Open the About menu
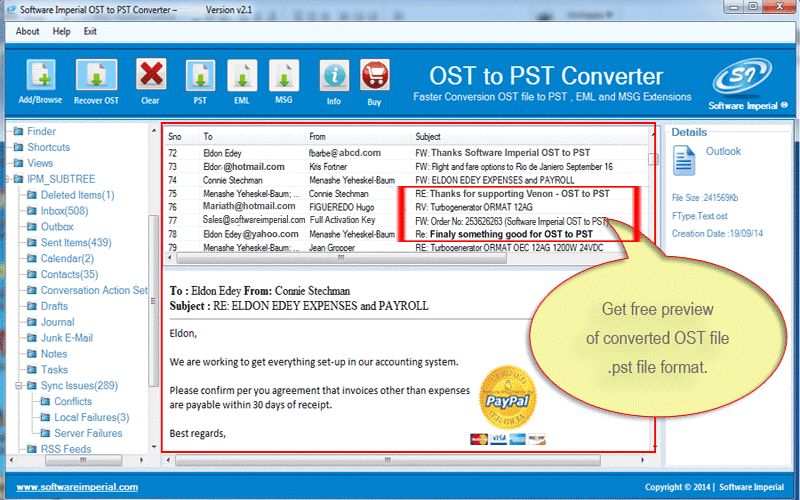The height and width of the screenshot is (500, 800). click(x=28, y=31)
